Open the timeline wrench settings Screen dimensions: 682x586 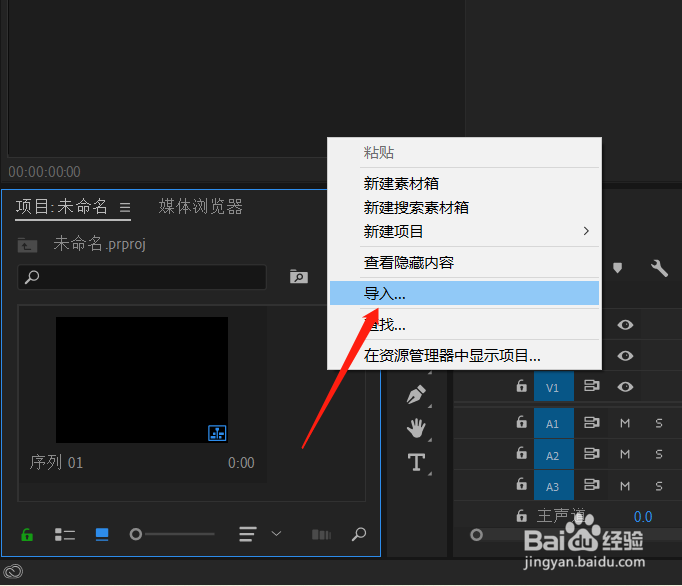click(x=659, y=268)
